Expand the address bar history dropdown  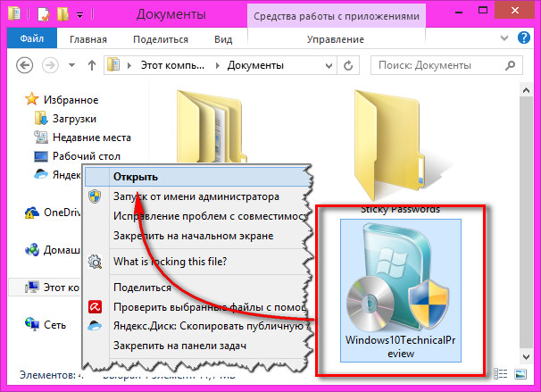pos(329,65)
